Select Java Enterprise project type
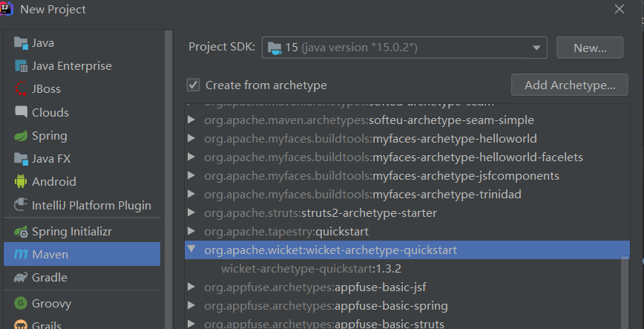644x329 pixels. point(82,66)
